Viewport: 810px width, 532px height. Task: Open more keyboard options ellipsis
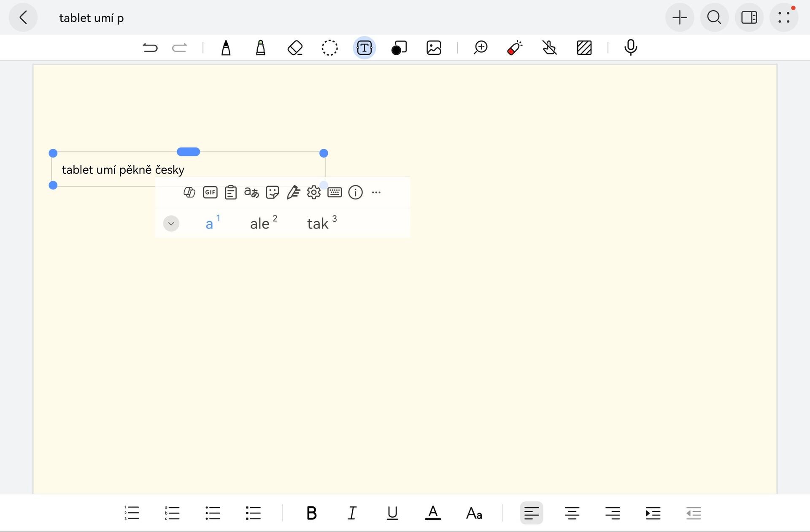376,193
